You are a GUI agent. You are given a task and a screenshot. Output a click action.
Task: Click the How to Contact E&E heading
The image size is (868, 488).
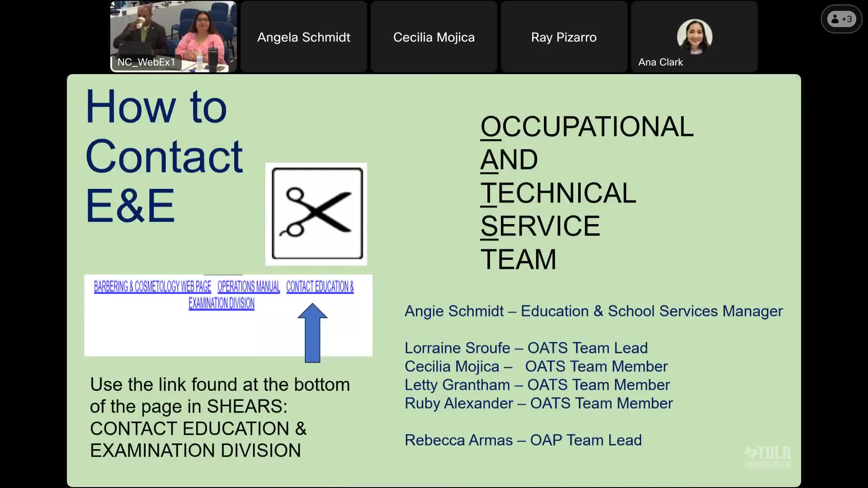point(164,156)
